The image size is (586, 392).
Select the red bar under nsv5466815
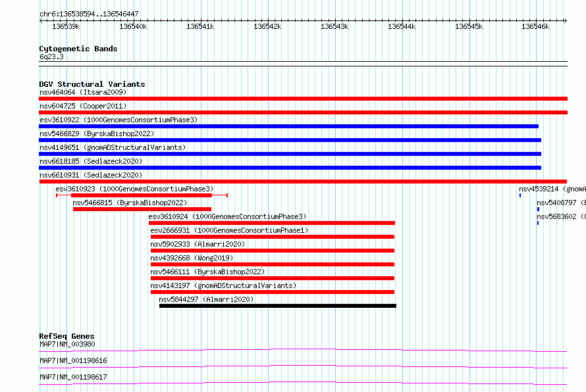pyautogui.click(x=142, y=209)
